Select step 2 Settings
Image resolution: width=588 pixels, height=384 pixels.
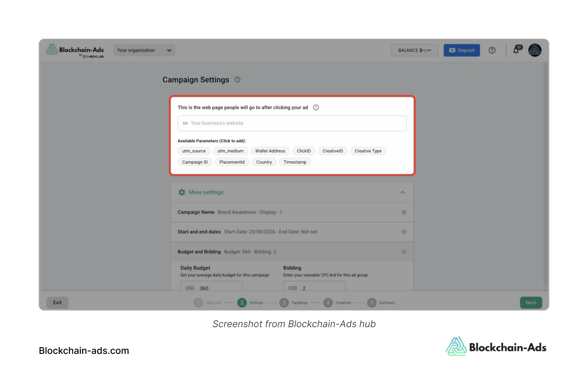point(250,303)
